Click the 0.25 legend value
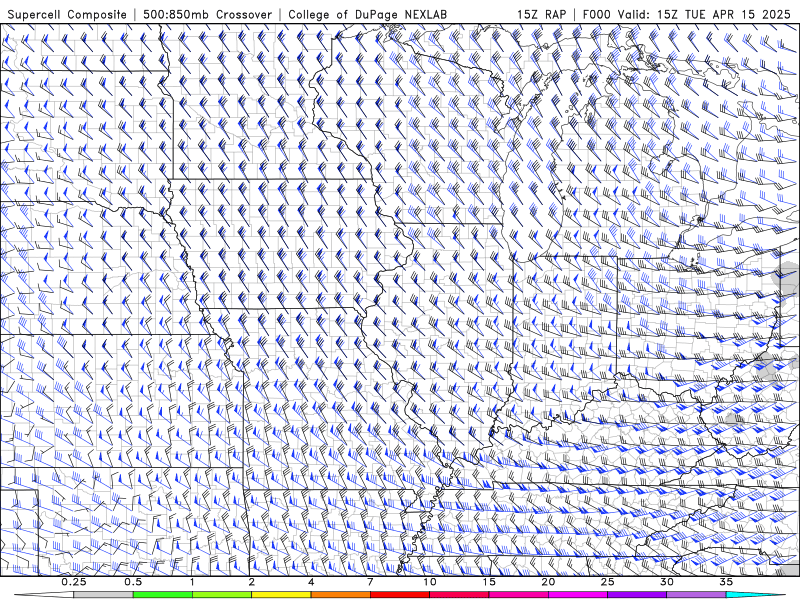 (x=73, y=582)
